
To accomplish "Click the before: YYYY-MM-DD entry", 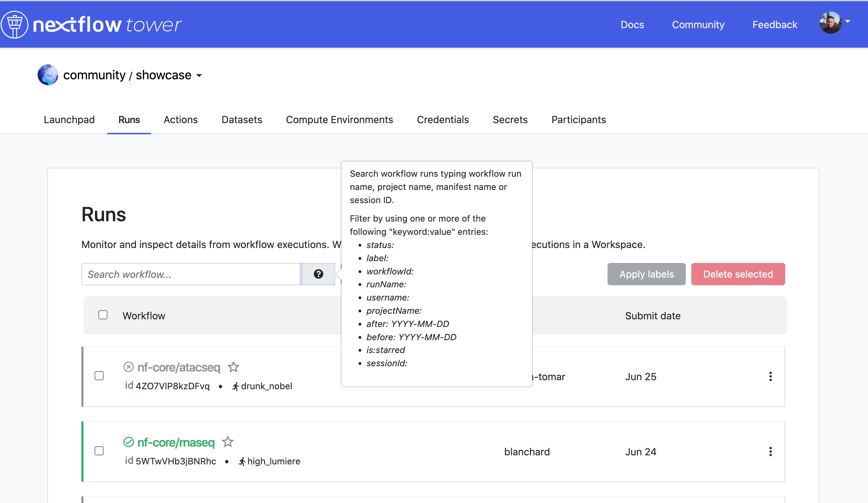I will (411, 337).
